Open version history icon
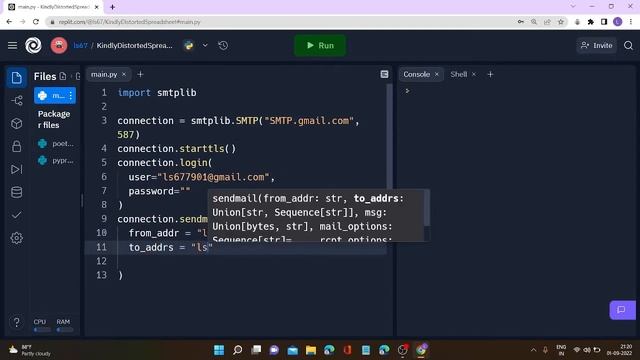 pyautogui.click(x=223, y=45)
